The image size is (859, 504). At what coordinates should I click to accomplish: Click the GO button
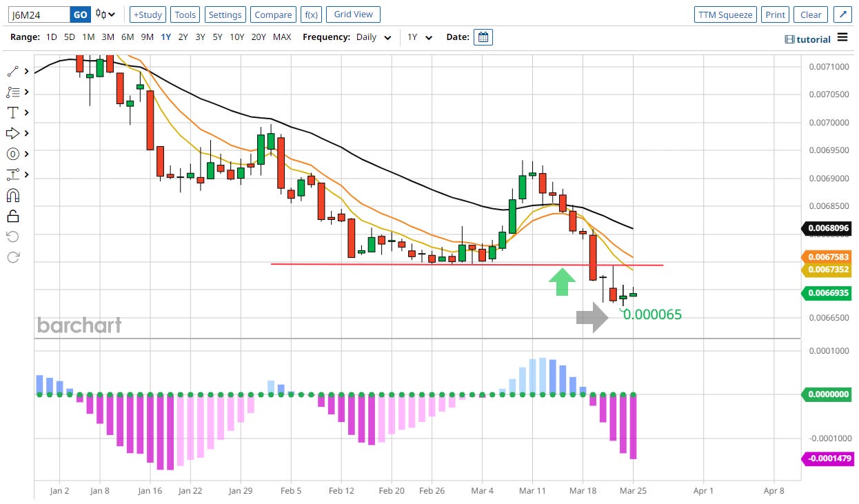pyautogui.click(x=80, y=14)
